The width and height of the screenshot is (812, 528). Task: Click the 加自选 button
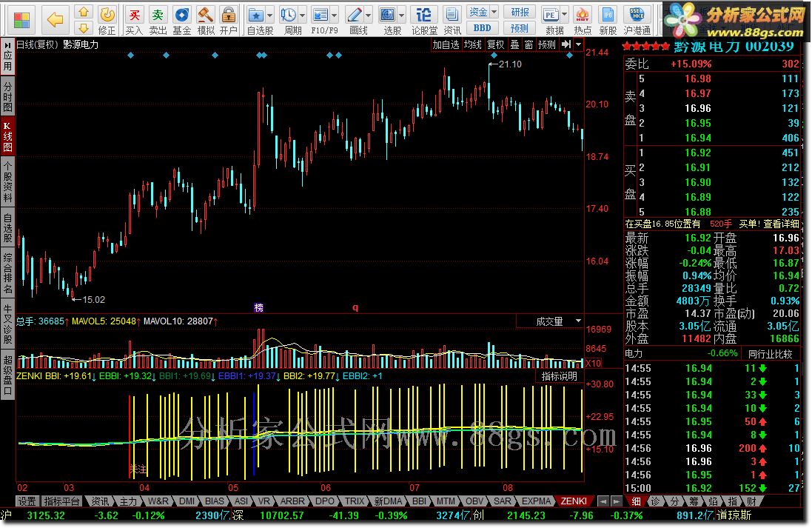446,44
